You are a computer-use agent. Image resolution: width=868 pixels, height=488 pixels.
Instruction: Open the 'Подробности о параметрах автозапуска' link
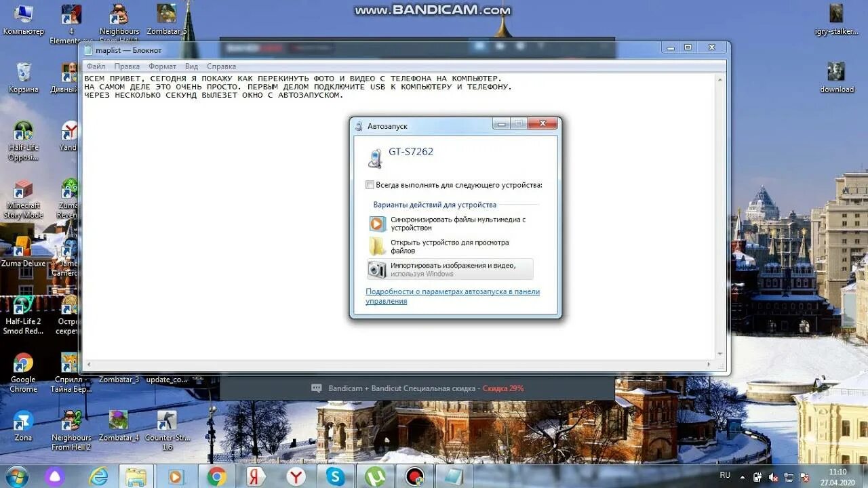pyautogui.click(x=452, y=296)
